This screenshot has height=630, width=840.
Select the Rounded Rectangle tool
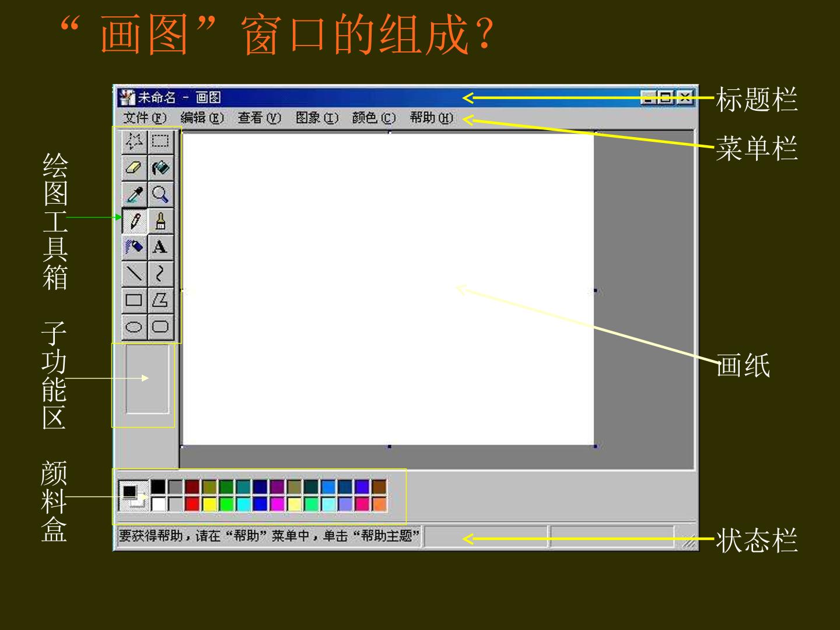pyautogui.click(x=160, y=327)
